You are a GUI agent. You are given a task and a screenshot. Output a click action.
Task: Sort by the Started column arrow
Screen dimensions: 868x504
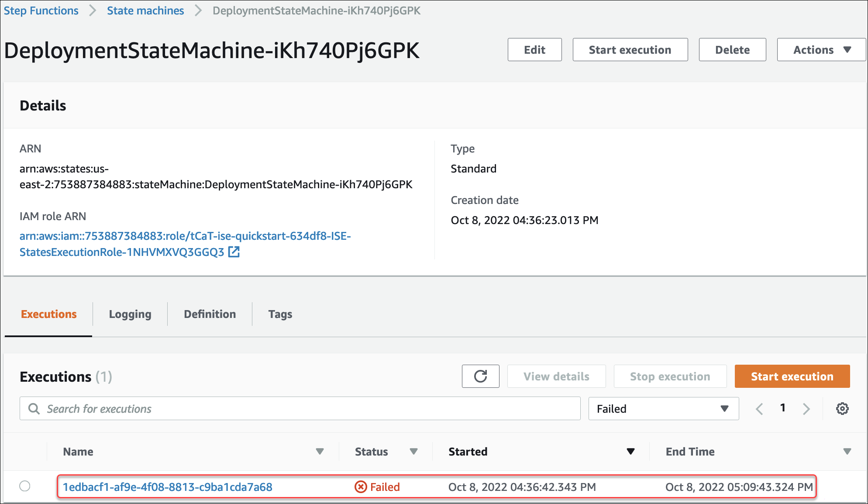630,451
